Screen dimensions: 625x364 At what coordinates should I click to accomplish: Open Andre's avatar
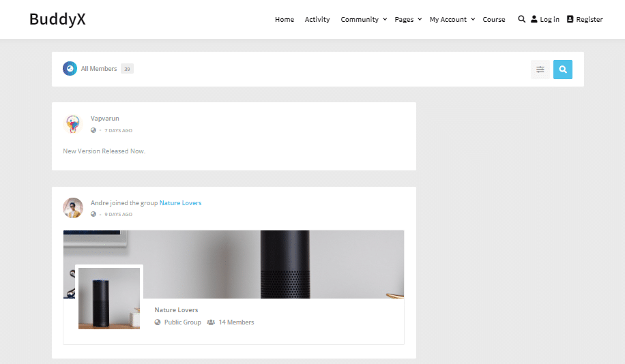tap(73, 208)
